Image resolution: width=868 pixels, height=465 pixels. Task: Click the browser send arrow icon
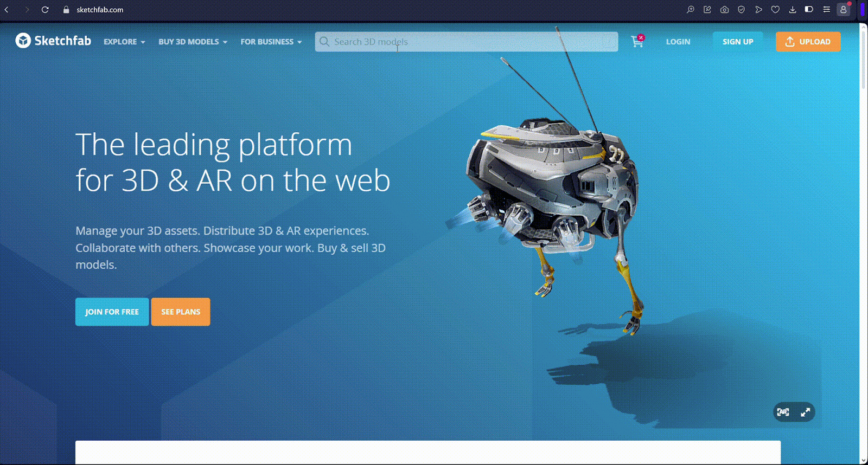pos(758,10)
